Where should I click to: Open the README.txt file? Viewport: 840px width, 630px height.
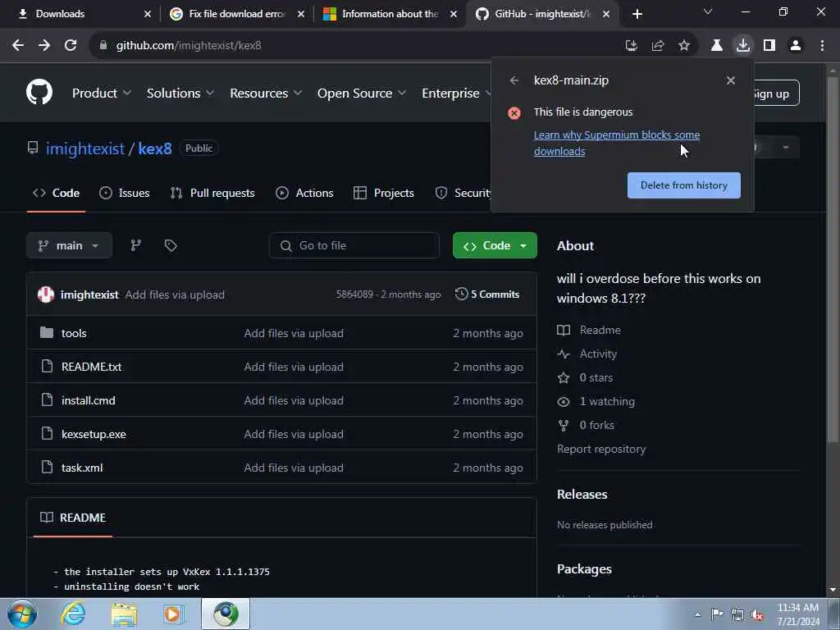[x=92, y=367]
